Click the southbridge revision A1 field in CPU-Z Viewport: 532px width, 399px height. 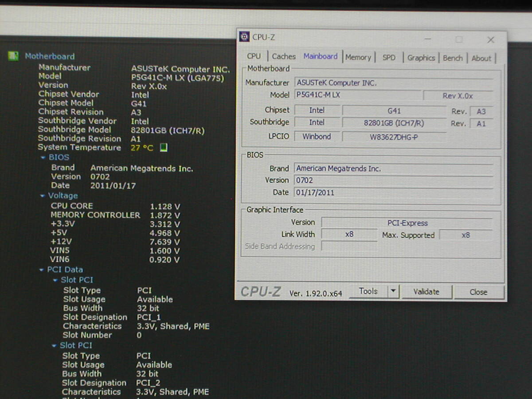click(481, 124)
